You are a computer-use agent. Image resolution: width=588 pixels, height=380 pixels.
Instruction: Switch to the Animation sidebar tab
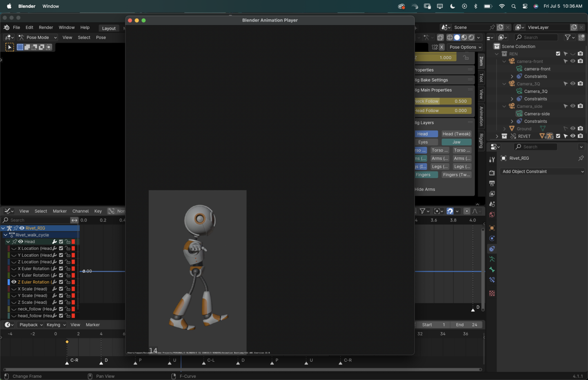click(x=481, y=116)
